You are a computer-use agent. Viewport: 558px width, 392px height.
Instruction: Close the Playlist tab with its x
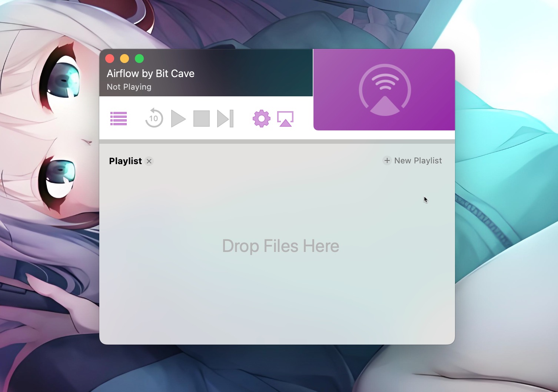(x=149, y=161)
